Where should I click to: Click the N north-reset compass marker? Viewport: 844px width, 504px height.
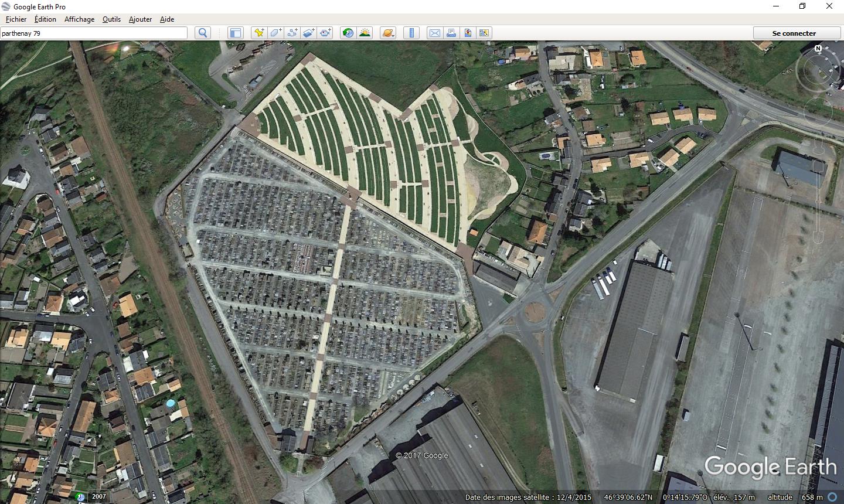[818, 49]
